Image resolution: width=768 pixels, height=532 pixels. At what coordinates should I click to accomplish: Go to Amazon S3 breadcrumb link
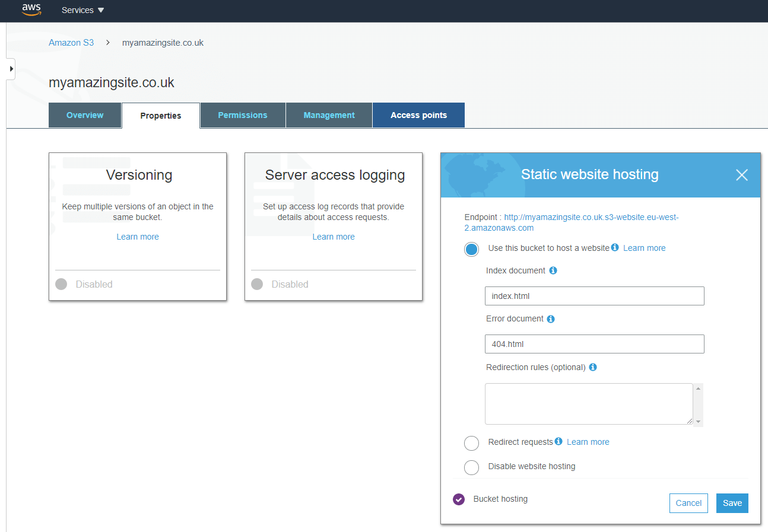tap(71, 43)
